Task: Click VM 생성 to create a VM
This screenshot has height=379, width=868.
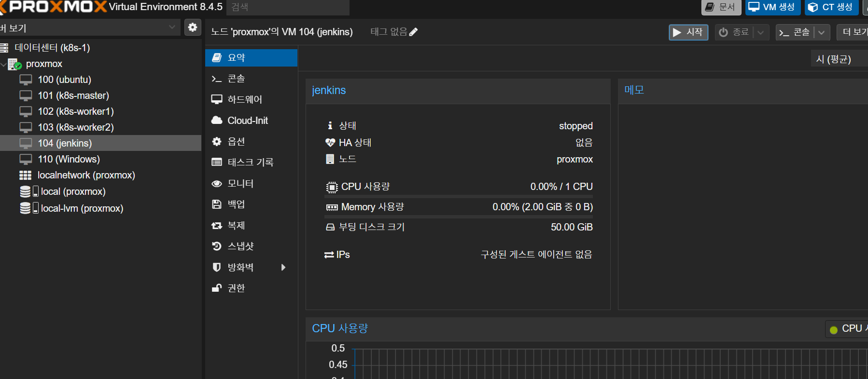Action: [x=773, y=7]
